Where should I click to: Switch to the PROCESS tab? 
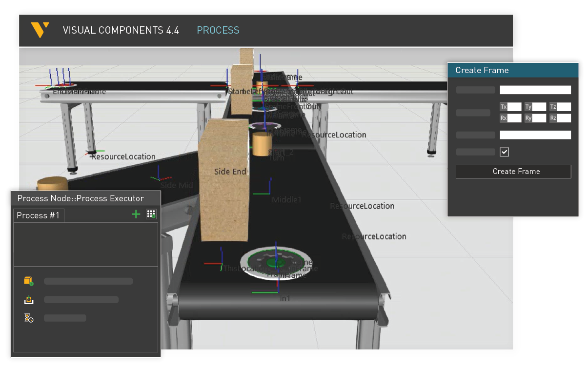(218, 30)
